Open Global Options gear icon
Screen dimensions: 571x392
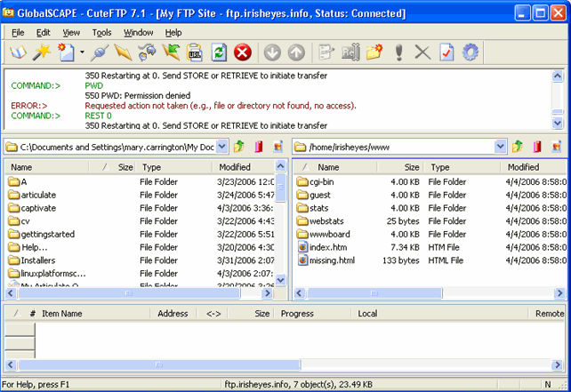pyautogui.click(x=470, y=52)
